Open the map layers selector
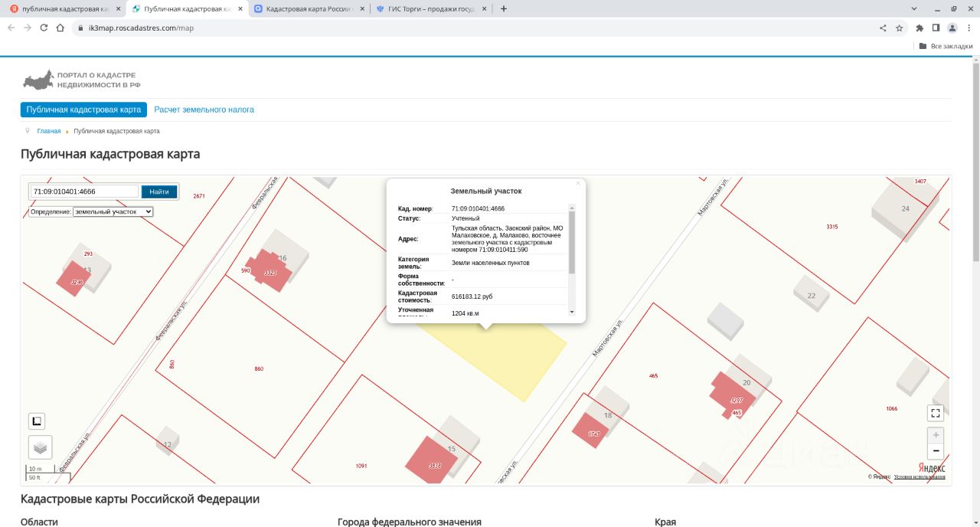980x527 pixels. coord(41,447)
